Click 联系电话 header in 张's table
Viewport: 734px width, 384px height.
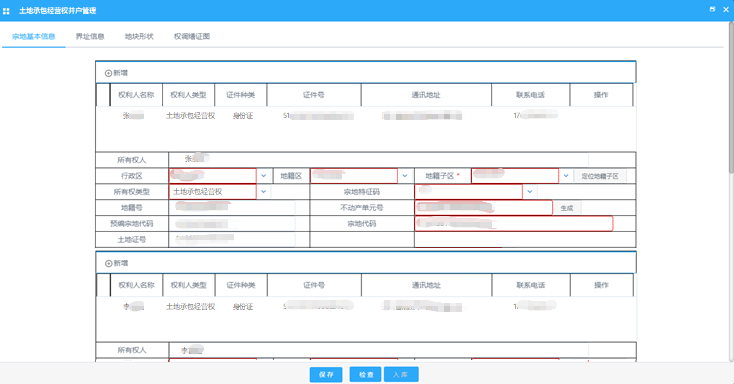click(x=530, y=95)
